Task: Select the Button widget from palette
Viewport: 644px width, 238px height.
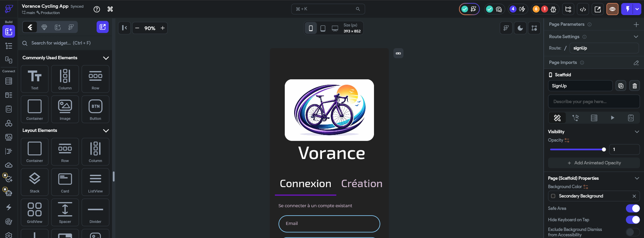Action: pos(95,109)
